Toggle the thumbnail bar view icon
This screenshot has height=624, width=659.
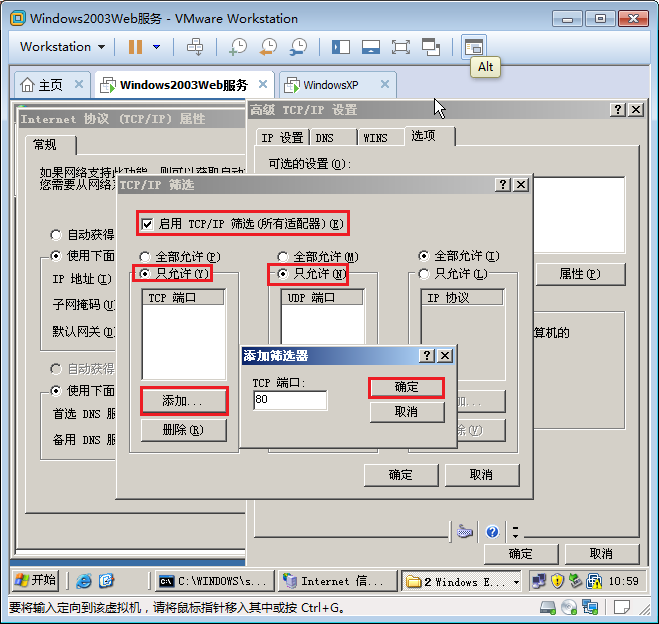(371, 47)
